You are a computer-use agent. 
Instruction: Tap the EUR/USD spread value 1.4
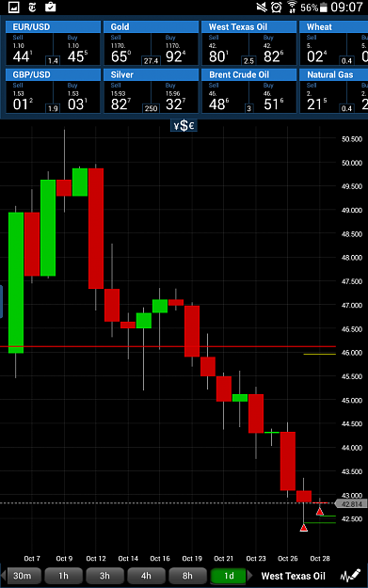(x=53, y=60)
